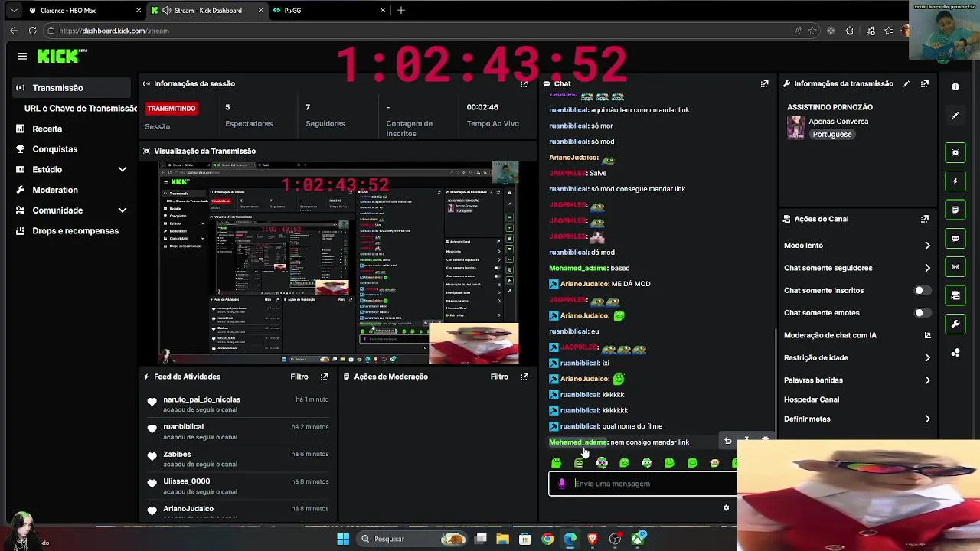
Task: Open Palavras banidas options chevron
Action: (927, 380)
